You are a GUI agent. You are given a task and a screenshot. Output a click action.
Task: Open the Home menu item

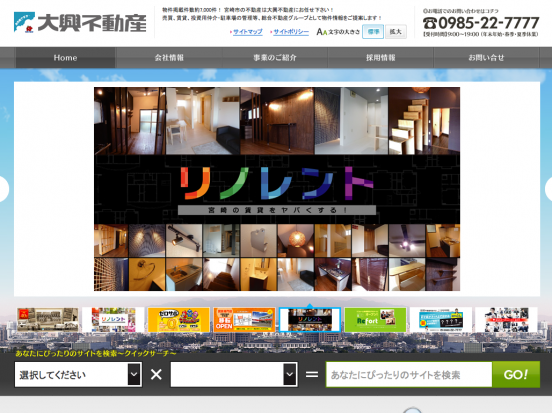[65, 58]
